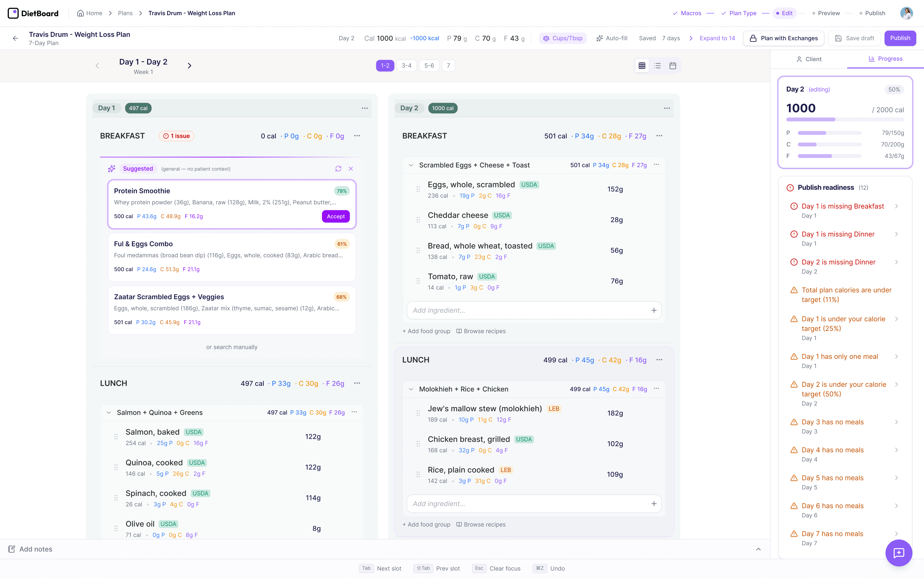Click the DietBoard logo icon
This screenshot has width=924, height=578.
tap(13, 13)
